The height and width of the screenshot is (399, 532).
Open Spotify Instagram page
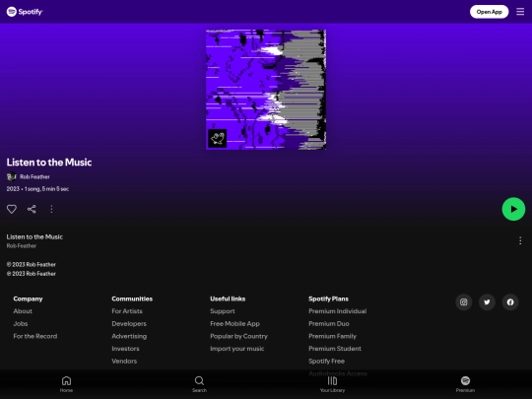click(463, 302)
